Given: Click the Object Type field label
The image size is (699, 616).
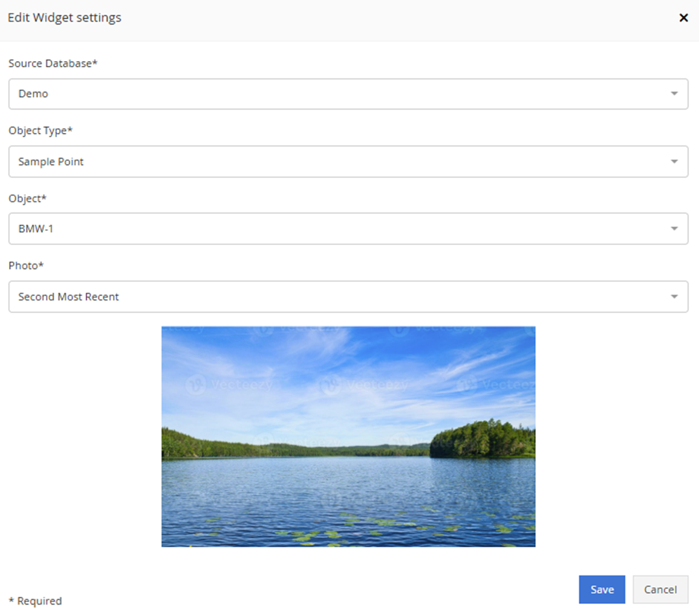Looking at the screenshot, I should (41, 131).
